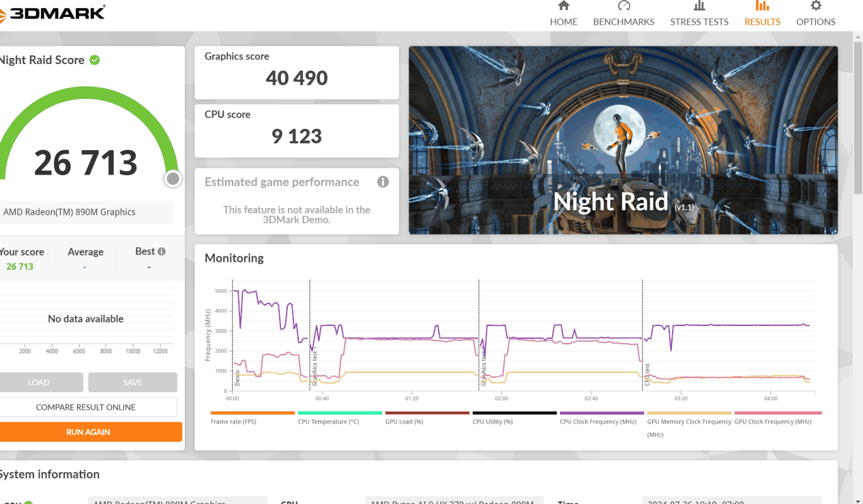Click the SAVE result button
The height and width of the screenshot is (504, 863).
132,383
